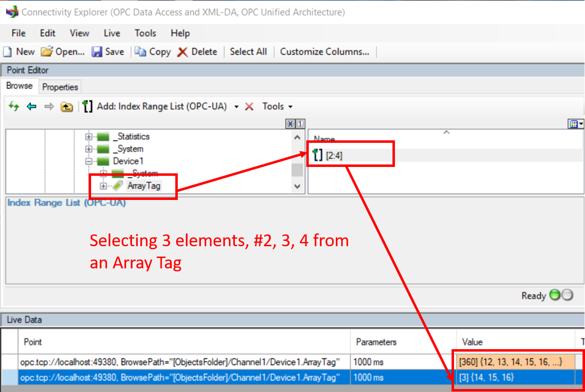Viewport: 585px width, 392px height.
Task: Click the ArrayTag tag icon
Action: (x=118, y=186)
